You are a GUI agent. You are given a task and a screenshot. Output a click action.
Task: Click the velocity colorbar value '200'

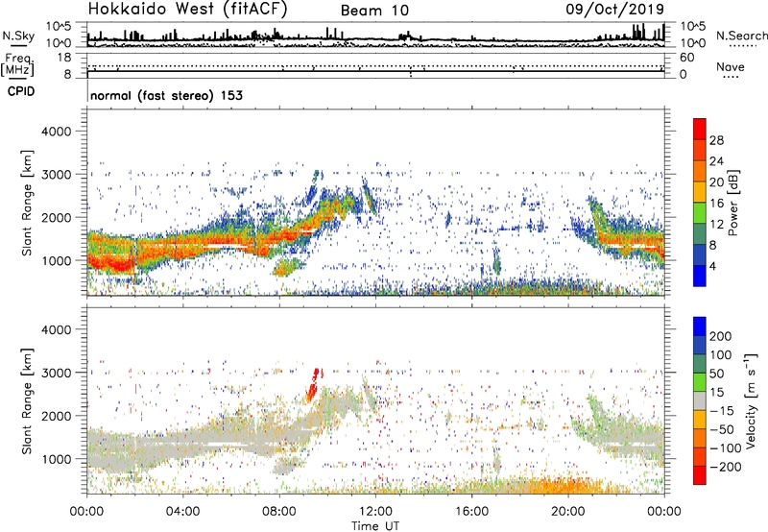(721, 336)
